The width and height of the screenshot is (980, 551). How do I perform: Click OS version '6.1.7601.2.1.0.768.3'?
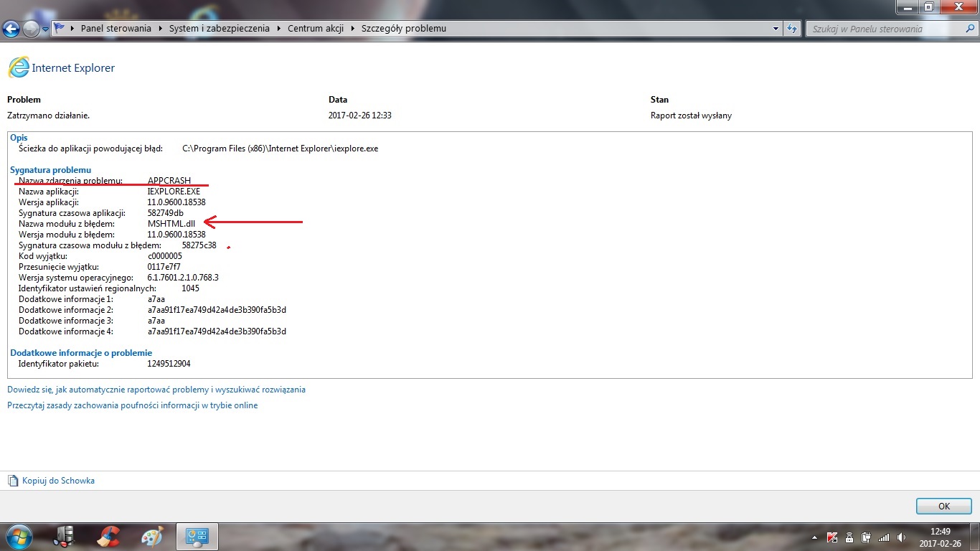183,278
